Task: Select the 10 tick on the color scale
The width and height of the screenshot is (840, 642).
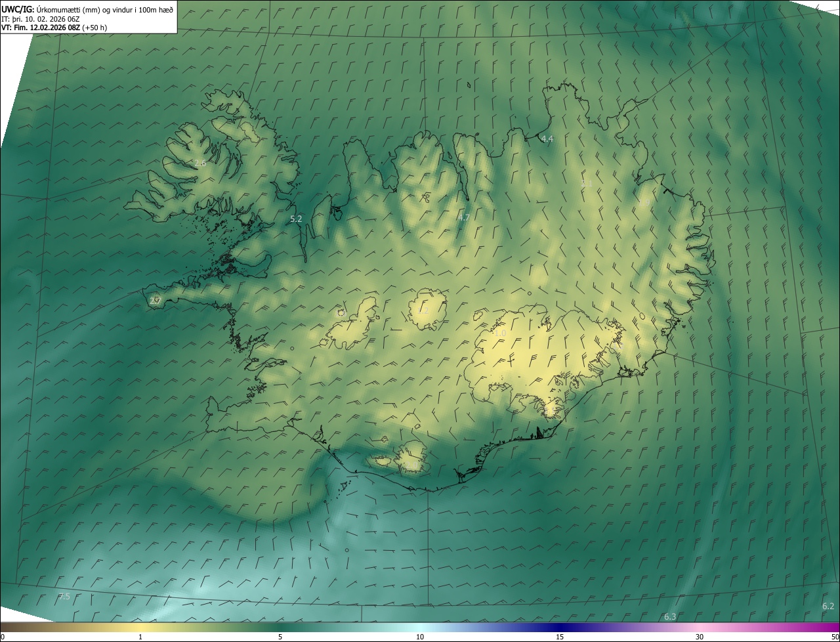Action: coord(420,637)
